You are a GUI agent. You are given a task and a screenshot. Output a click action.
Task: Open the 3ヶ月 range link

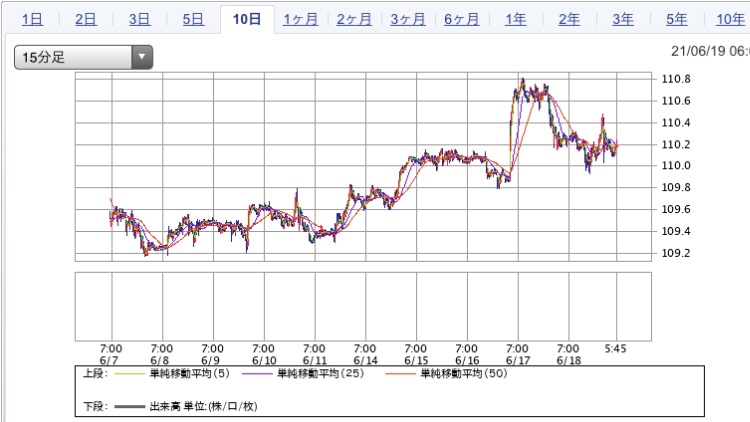[408, 19]
